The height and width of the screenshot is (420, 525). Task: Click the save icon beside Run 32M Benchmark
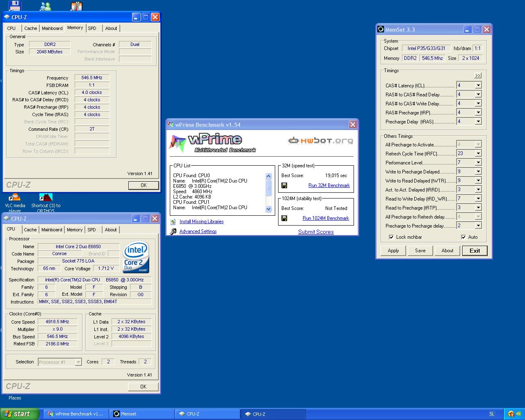pyautogui.click(x=284, y=185)
